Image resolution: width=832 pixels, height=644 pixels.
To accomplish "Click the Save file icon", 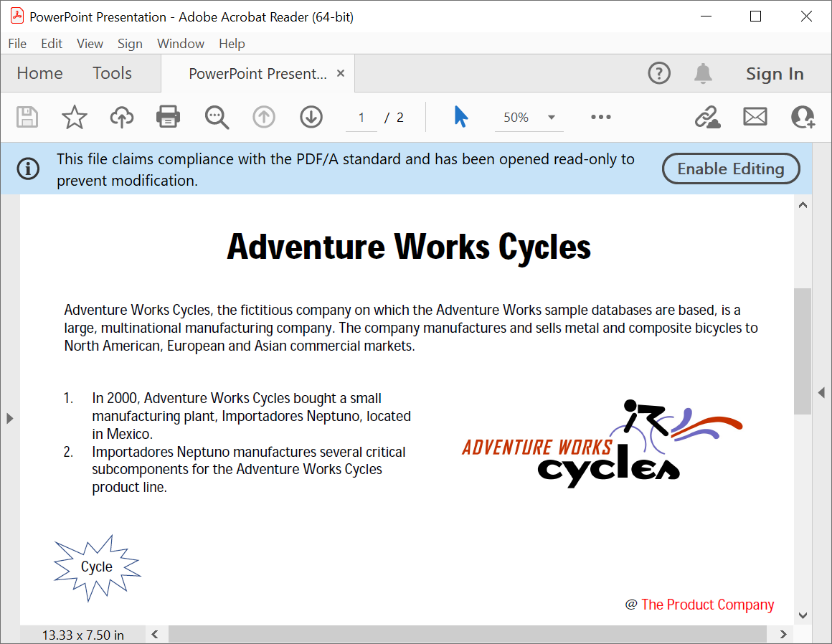I will click(27, 117).
